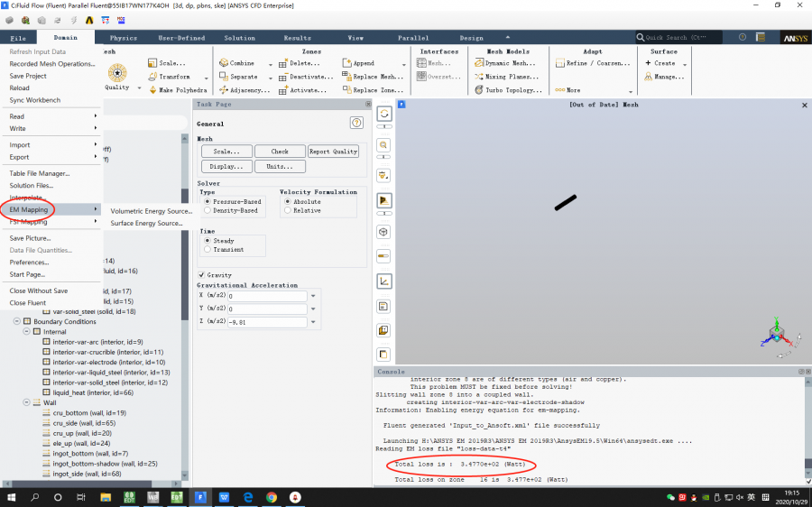Choose Volumetric Energy Source from submenu

click(x=151, y=211)
